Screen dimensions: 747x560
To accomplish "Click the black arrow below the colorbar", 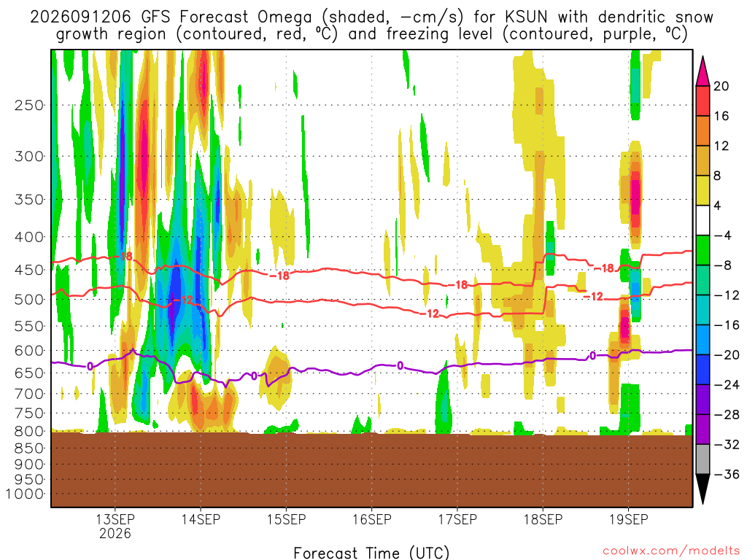I will (703, 489).
